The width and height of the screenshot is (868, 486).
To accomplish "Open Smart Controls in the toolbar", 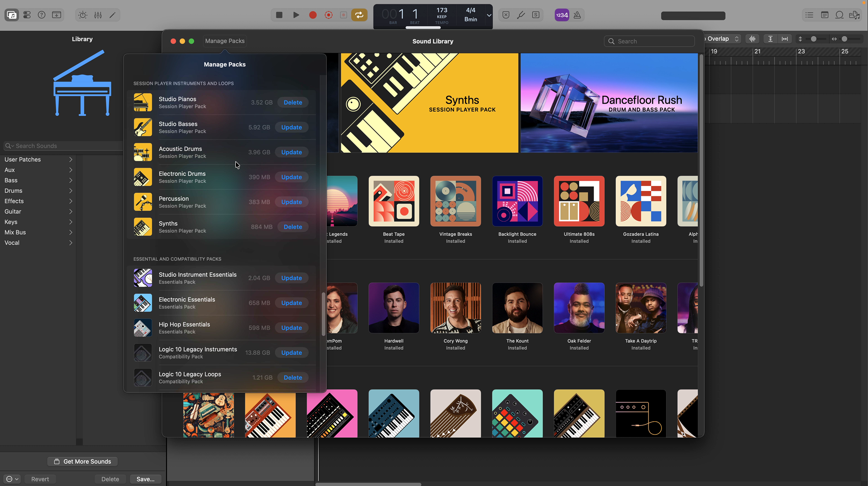I will tap(83, 15).
